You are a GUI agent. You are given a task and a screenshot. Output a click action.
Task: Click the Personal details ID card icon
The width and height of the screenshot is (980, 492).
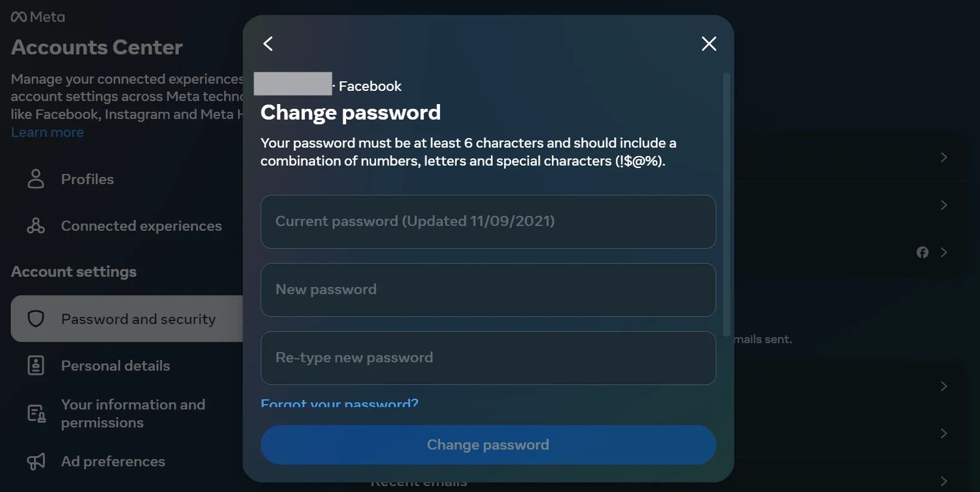click(36, 365)
